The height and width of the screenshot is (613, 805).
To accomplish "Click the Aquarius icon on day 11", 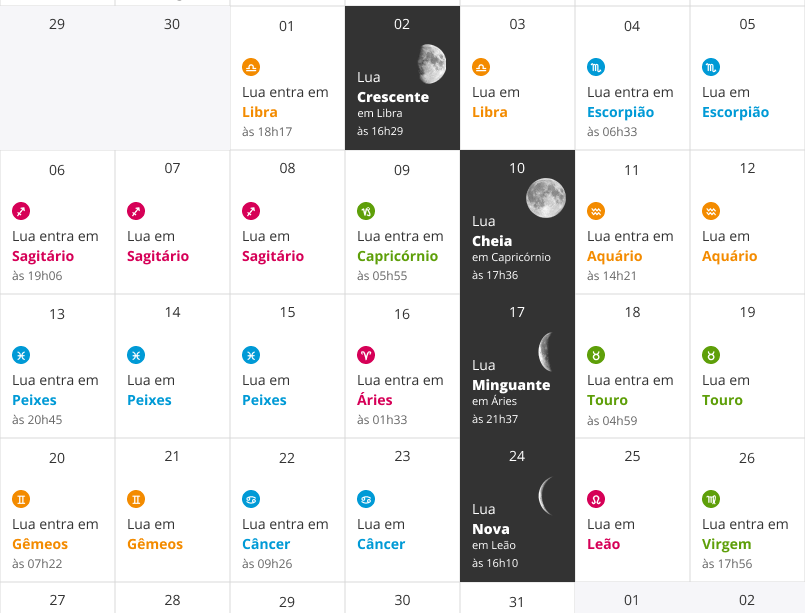I will [x=596, y=211].
